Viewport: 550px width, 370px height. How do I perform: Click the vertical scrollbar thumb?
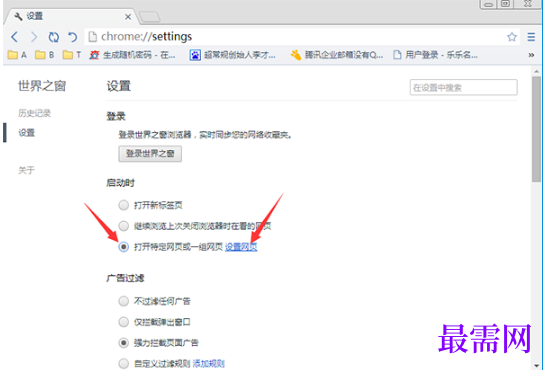tap(536, 129)
